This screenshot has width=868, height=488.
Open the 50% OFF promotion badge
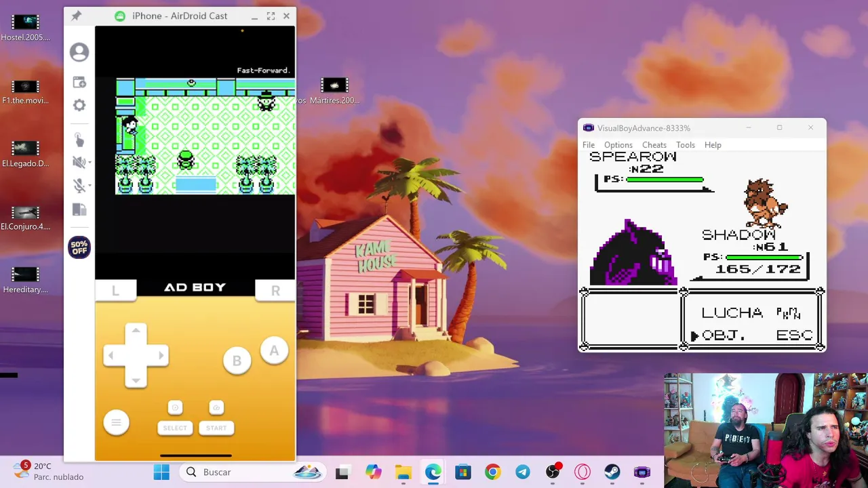coord(79,247)
